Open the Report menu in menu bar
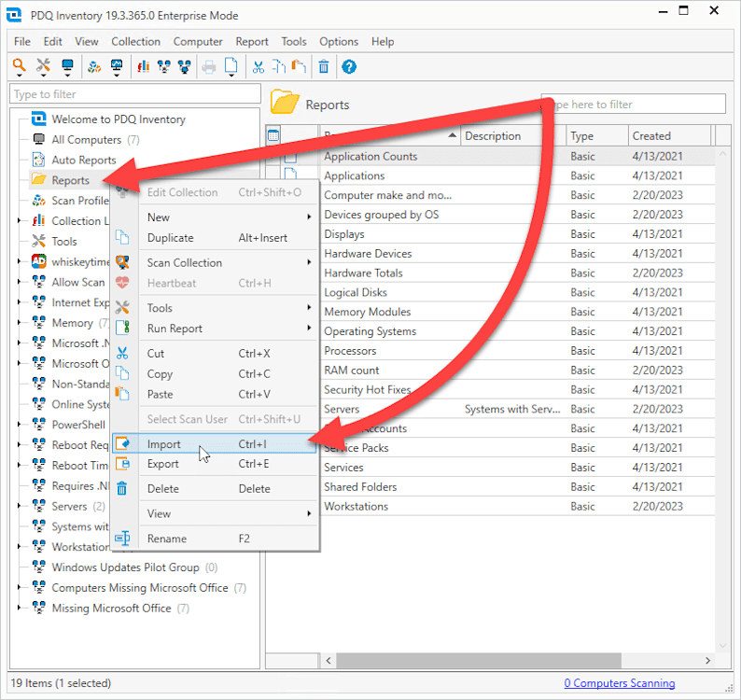Image resolution: width=741 pixels, height=700 pixels. coord(252,42)
